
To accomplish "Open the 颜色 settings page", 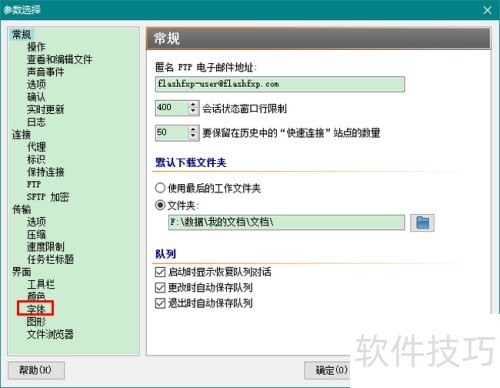I will coord(36,296).
